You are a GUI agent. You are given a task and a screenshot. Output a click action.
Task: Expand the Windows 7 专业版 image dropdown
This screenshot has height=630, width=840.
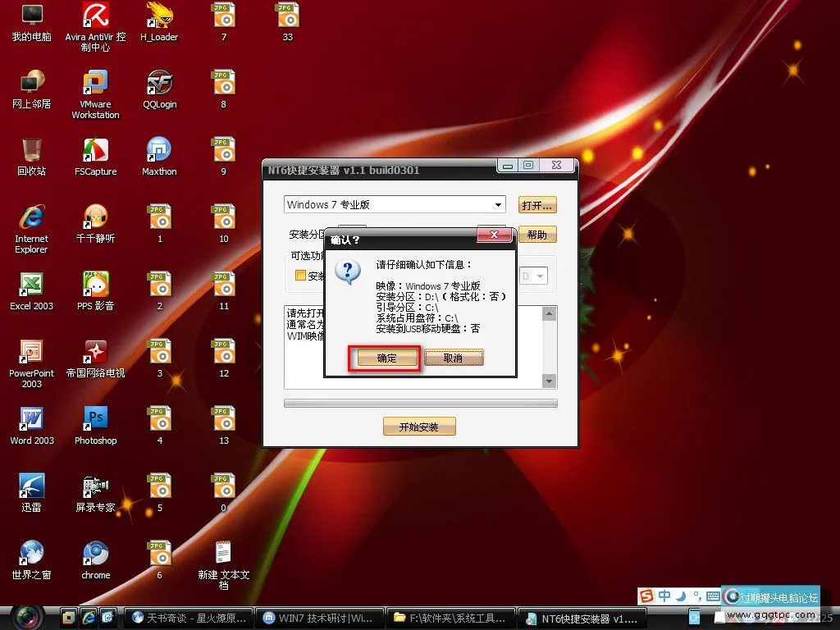click(x=498, y=205)
